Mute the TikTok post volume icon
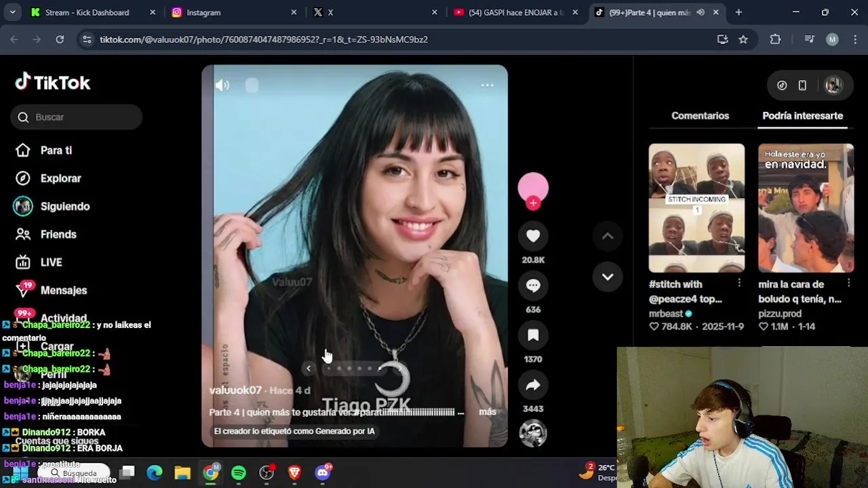 pos(222,85)
